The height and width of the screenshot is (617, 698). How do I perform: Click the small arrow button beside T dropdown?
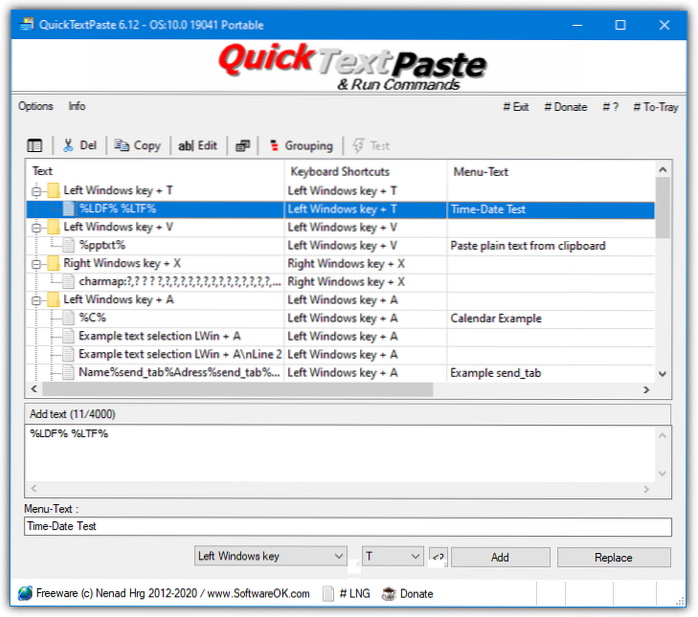click(438, 556)
